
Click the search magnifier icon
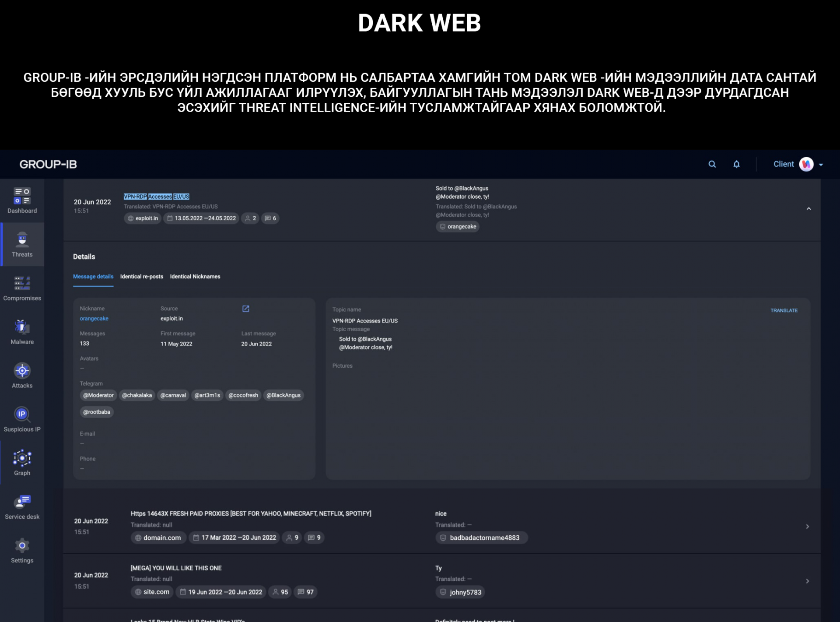coord(712,164)
